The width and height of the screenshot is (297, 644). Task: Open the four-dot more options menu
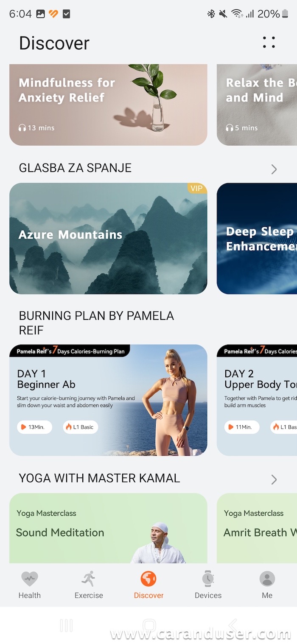coord(269,42)
